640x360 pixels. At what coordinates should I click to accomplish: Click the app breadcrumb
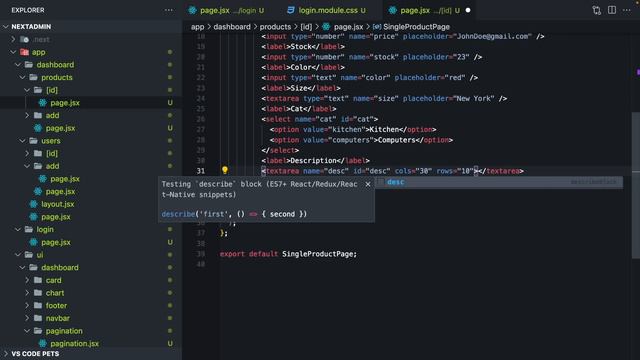(197, 27)
